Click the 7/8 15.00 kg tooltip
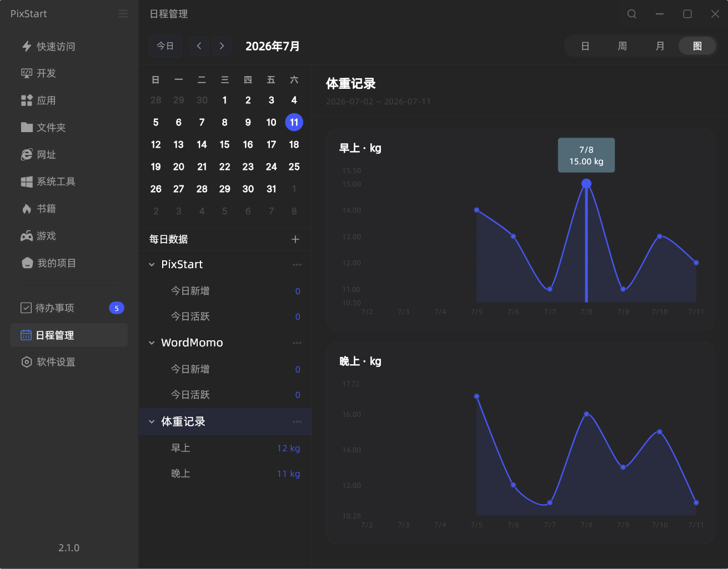 pyautogui.click(x=586, y=155)
